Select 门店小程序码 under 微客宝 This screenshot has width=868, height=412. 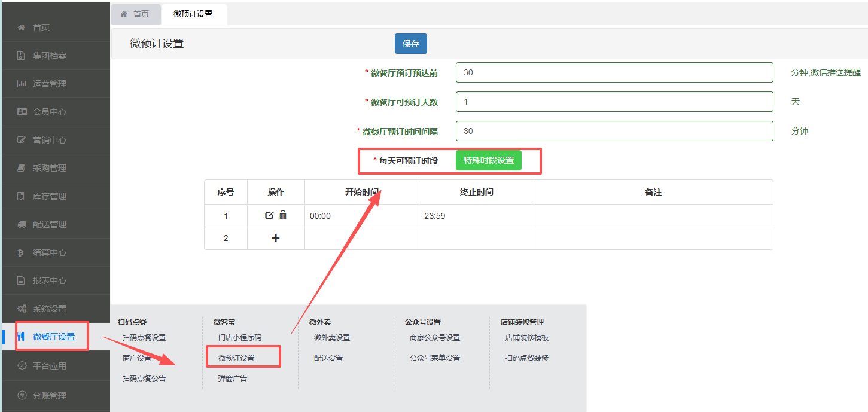240,338
